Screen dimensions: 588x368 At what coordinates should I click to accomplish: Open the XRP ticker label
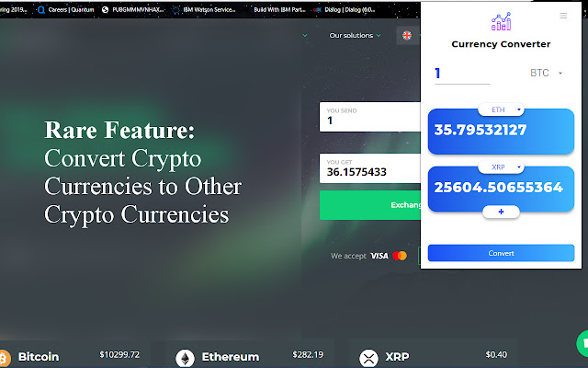click(397, 357)
